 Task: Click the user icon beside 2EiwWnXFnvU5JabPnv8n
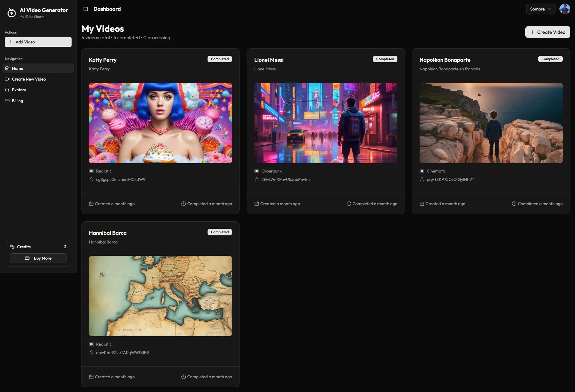coord(257,179)
